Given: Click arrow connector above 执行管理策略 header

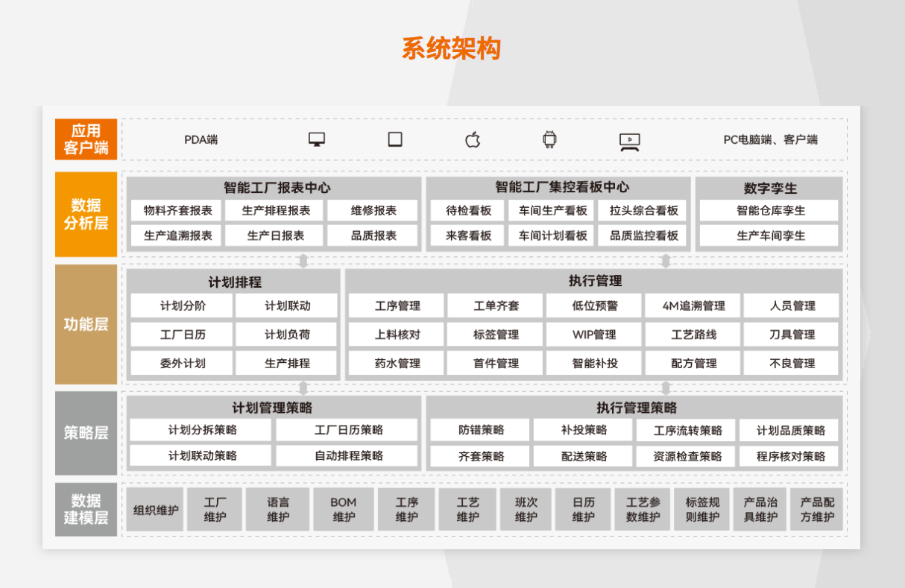Looking at the screenshot, I should [x=666, y=388].
